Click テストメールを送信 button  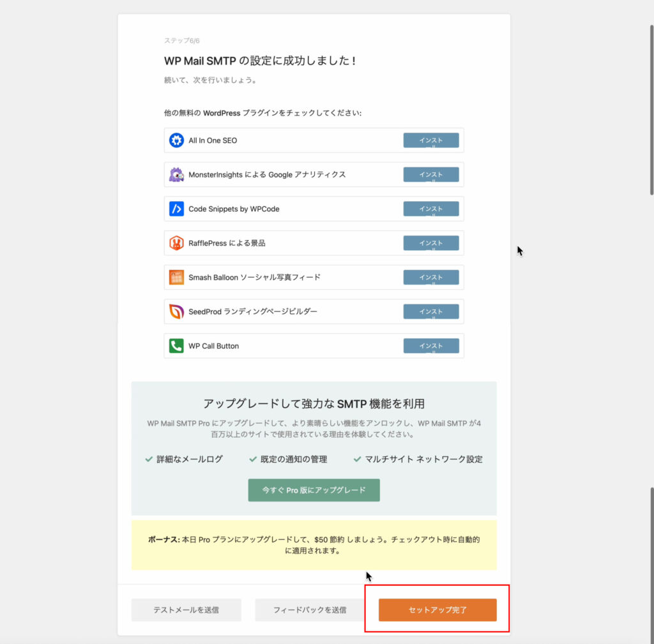tap(186, 610)
